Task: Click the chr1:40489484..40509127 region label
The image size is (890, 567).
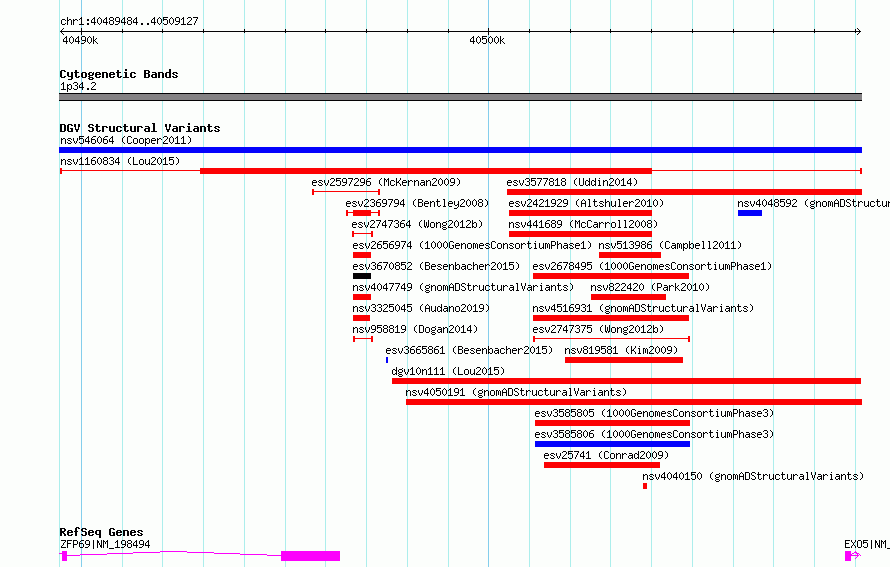Action: click(x=129, y=21)
